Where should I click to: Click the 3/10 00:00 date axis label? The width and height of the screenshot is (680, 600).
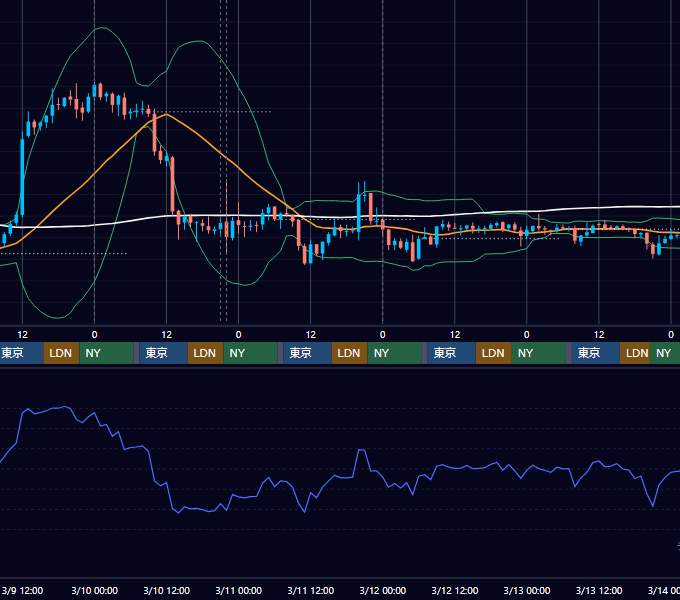(95, 590)
